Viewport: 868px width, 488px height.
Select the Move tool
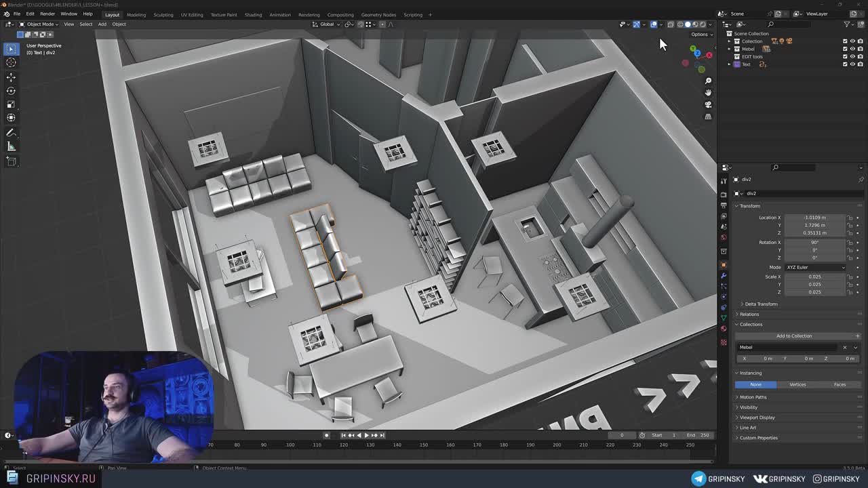11,77
